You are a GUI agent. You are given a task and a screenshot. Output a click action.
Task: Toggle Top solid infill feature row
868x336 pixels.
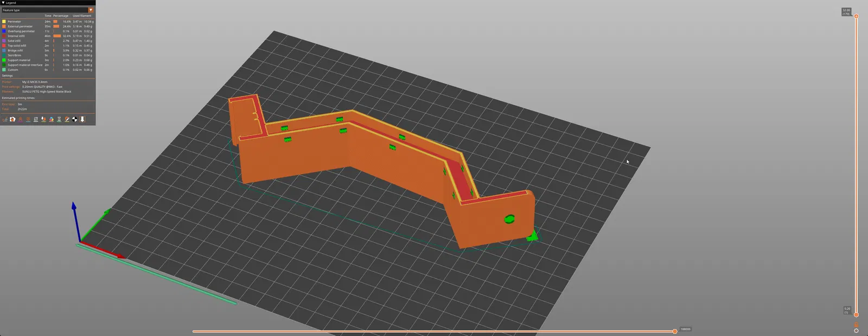(48, 46)
